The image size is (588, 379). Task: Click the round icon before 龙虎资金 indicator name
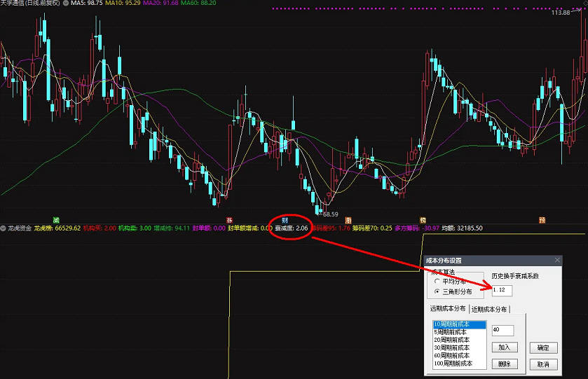3,228
